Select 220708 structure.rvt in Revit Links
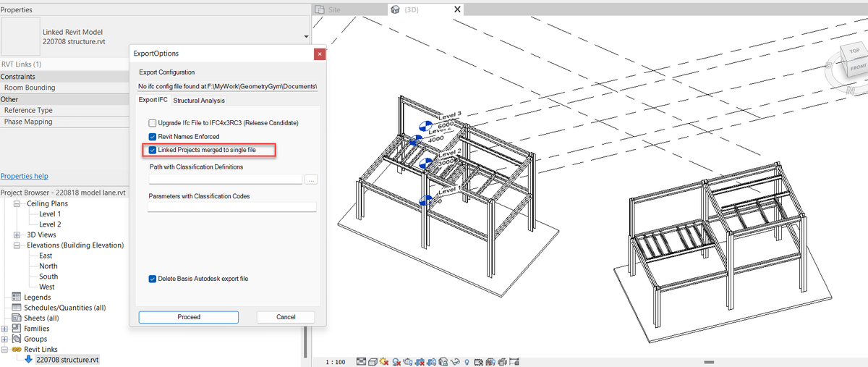This screenshot has width=868, height=367. (x=67, y=360)
